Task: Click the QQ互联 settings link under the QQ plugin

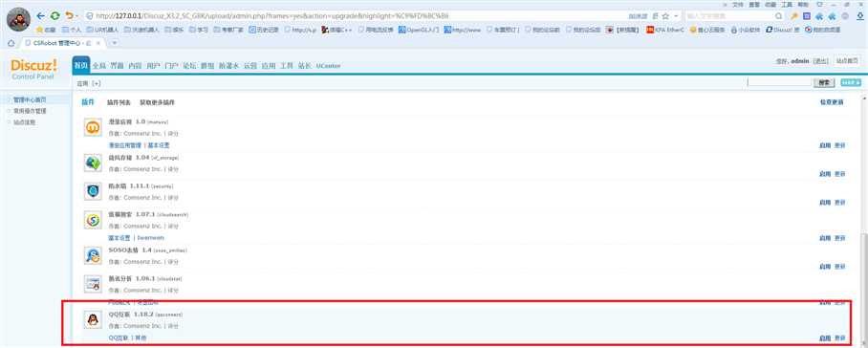Action: 119,338
